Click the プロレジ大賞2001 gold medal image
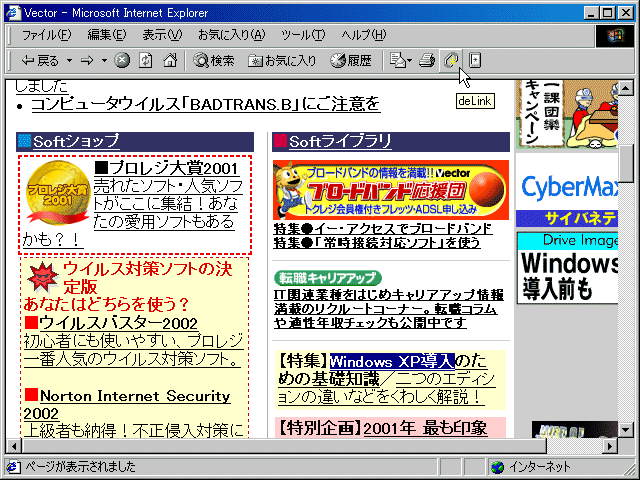The width and height of the screenshot is (640, 480). tap(58, 193)
